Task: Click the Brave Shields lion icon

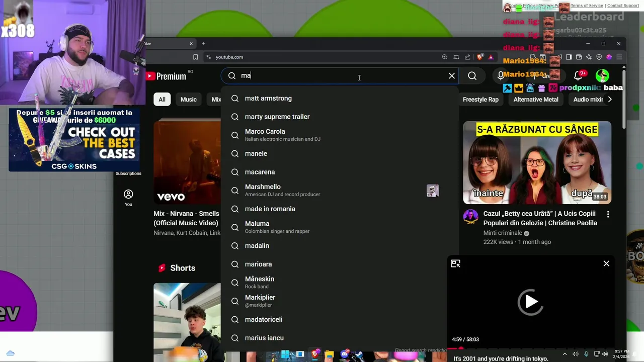Action: click(x=479, y=57)
